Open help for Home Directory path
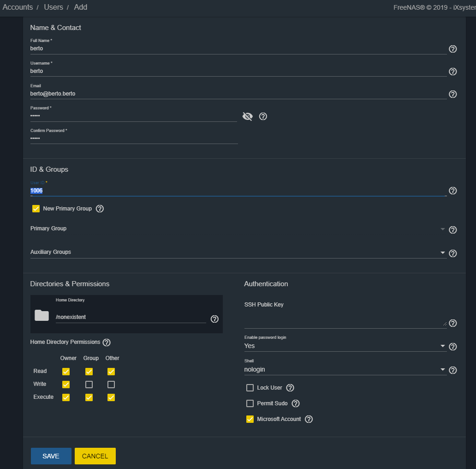476x469 pixels. click(x=214, y=319)
